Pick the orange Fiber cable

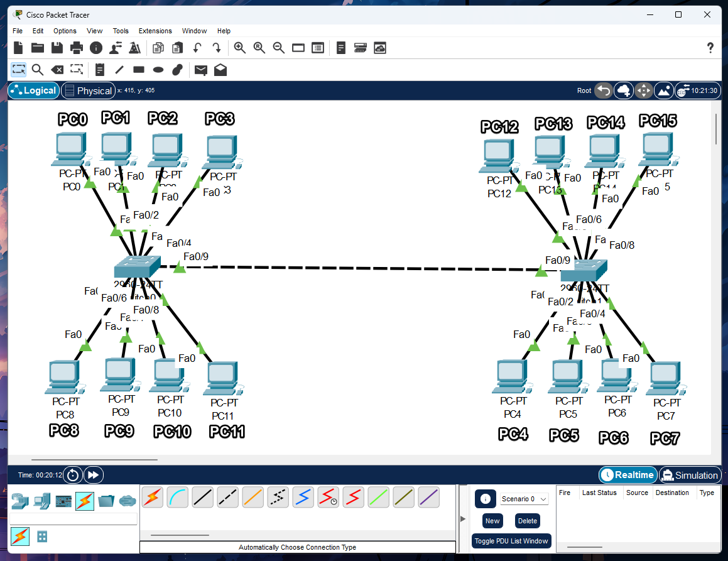click(x=253, y=498)
